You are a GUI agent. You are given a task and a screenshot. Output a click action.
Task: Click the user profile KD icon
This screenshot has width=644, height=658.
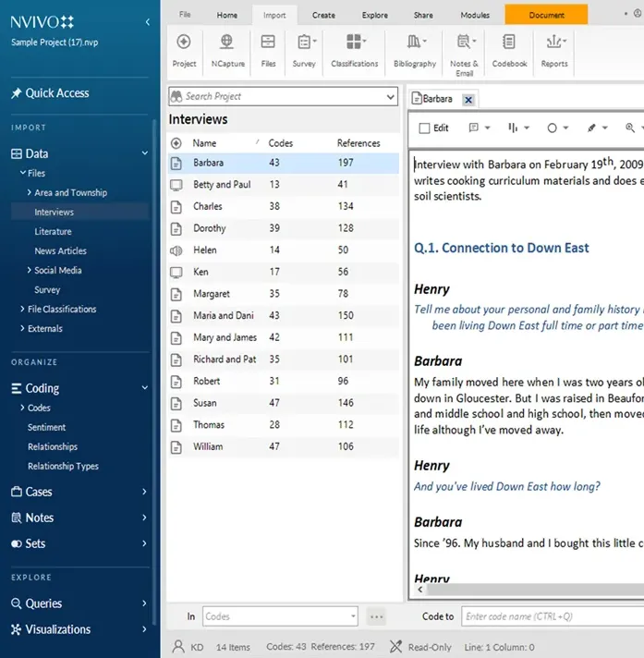pyautogui.click(x=178, y=647)
